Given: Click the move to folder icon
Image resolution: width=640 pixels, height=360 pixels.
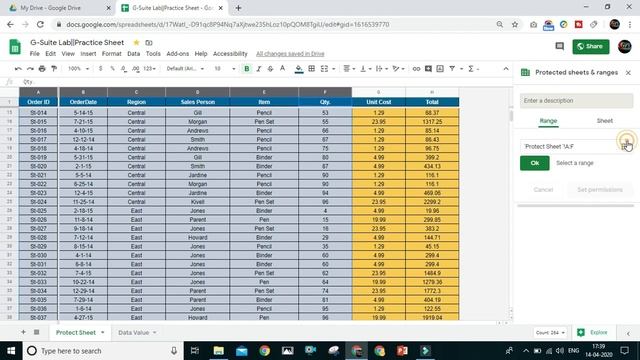Looking at the screenshot, I should coord(149,42).
